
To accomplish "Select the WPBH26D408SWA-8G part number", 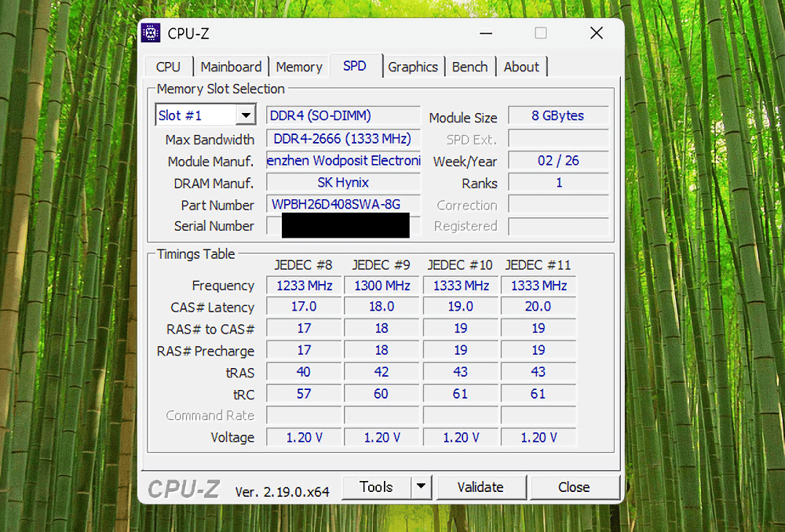I will 343,204.
